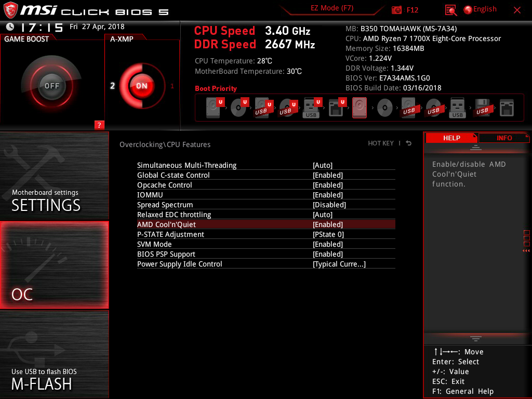Select A-XMP profile 1
Viewport: 532px width, 399px height.
coord(172,86)
